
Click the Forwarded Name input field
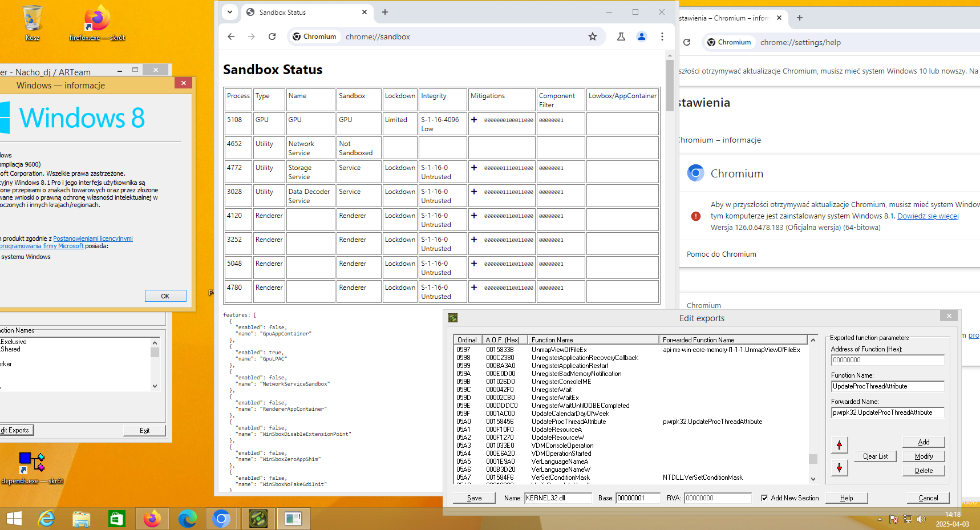(888, 412)
